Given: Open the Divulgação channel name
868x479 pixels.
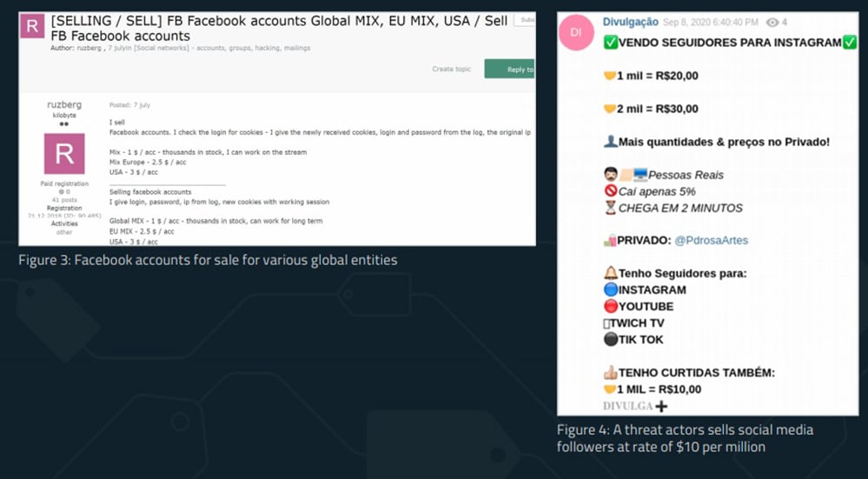Looking at the screenshot, I should (630, 22).
